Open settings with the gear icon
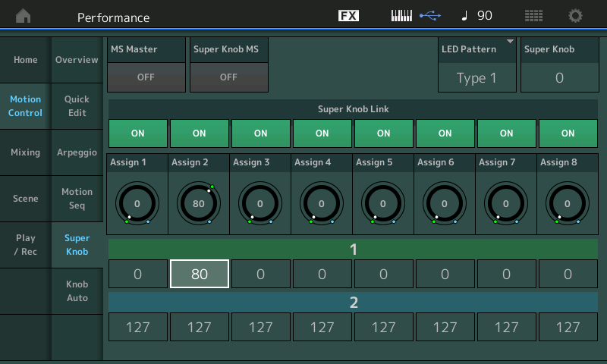Screen dimensions: 607x364 tap(576, 16)
